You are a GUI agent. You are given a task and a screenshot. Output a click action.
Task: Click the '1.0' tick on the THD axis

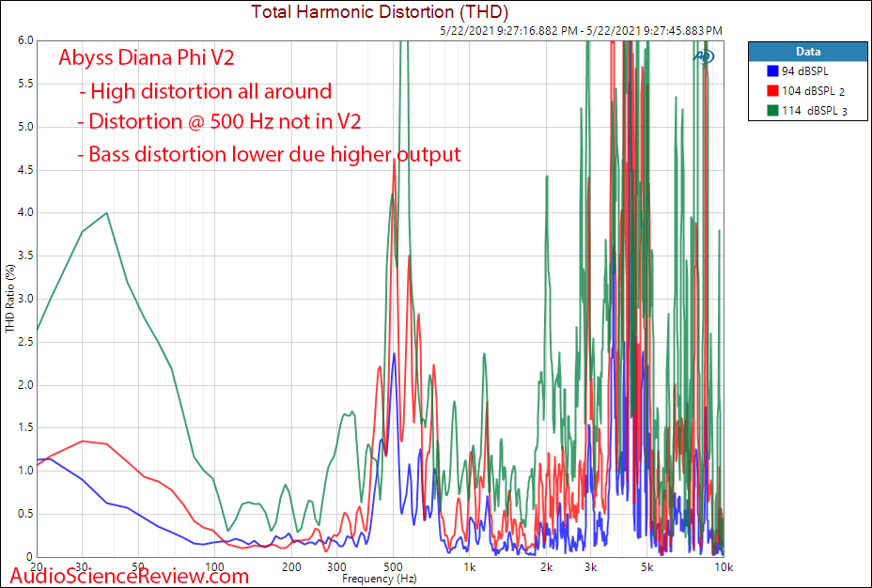pyautogui.click(x=26, y=471)
